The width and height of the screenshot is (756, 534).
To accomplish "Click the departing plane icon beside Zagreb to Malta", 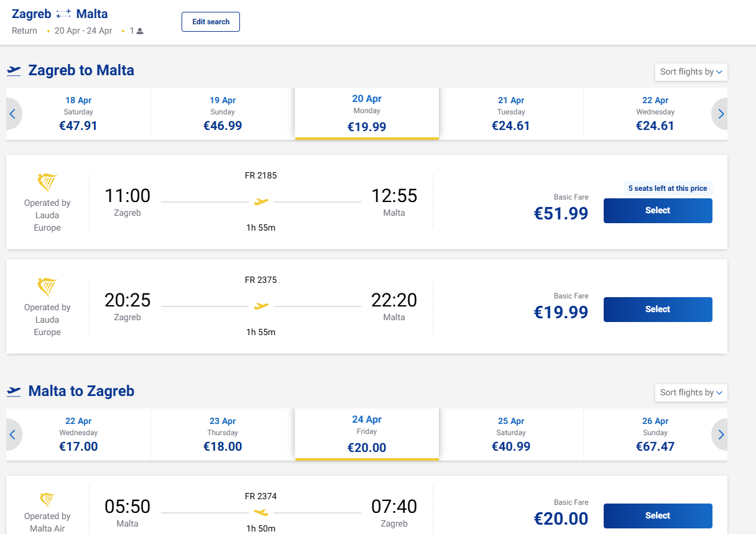I will pyautogui.click(x=14, y=71).
